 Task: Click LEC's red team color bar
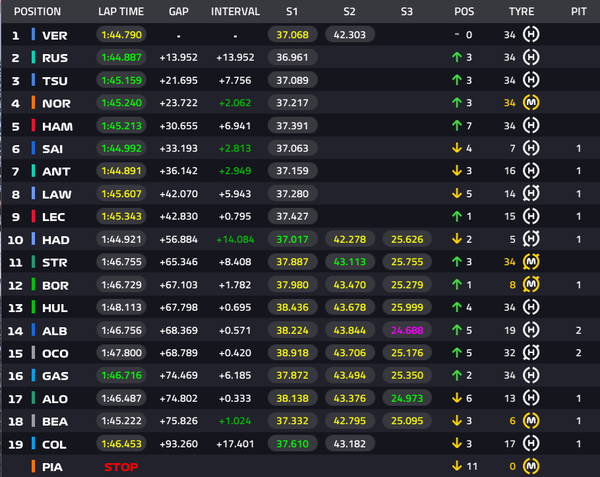[x=33, y=216]
